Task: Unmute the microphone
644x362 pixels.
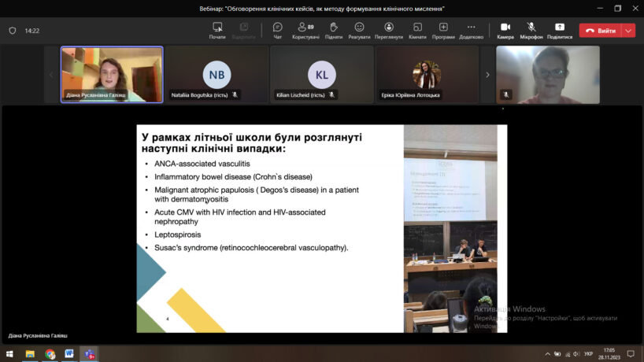Action: point(531,30)
